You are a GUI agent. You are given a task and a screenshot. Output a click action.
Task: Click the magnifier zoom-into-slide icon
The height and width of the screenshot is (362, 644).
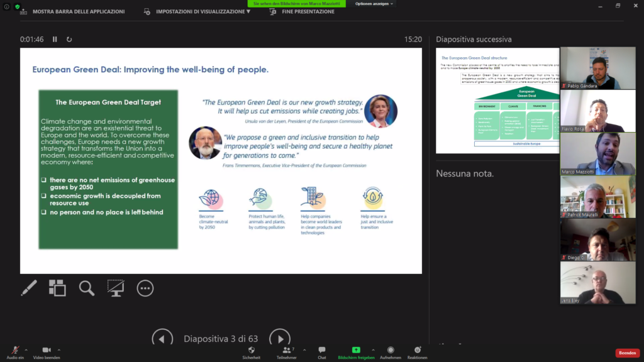tap(87, 288)
